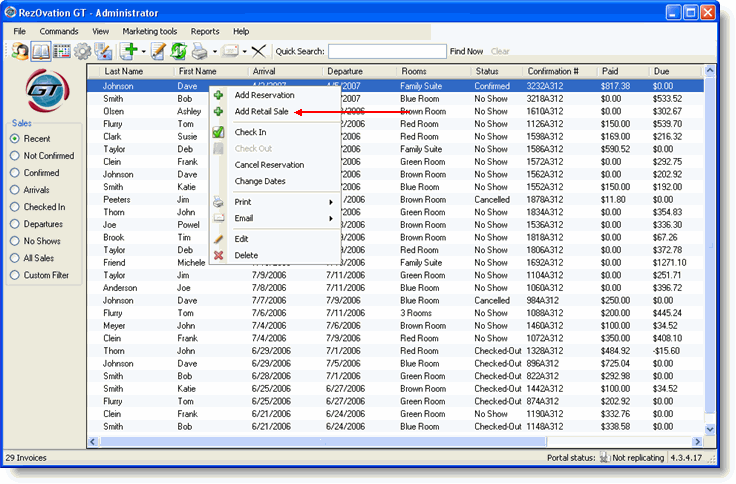Select the Anderson Joe reservation row

click(396, 288)
